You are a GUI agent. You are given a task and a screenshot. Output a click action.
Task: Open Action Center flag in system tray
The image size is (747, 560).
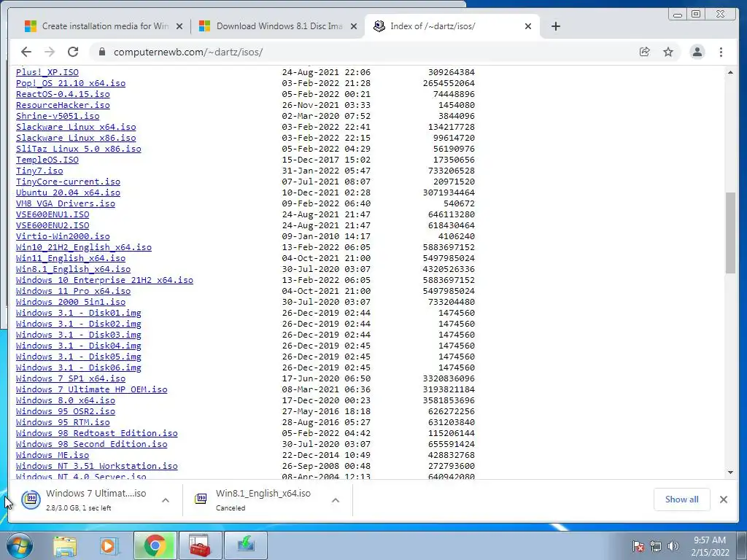(x=638, y=546)
